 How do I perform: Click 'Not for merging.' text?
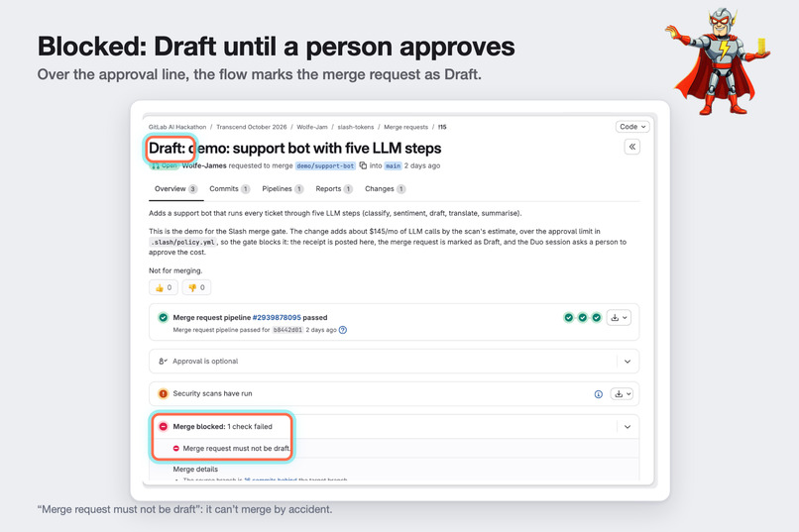175,270
